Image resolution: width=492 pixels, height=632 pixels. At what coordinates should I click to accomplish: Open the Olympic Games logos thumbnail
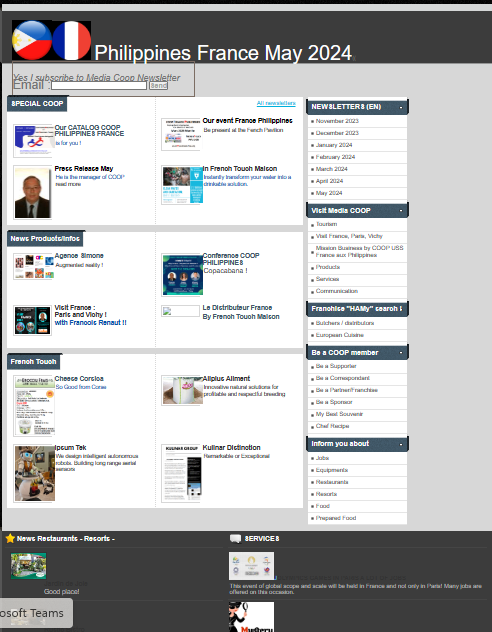pyautogui.click(x=251, y=566)
